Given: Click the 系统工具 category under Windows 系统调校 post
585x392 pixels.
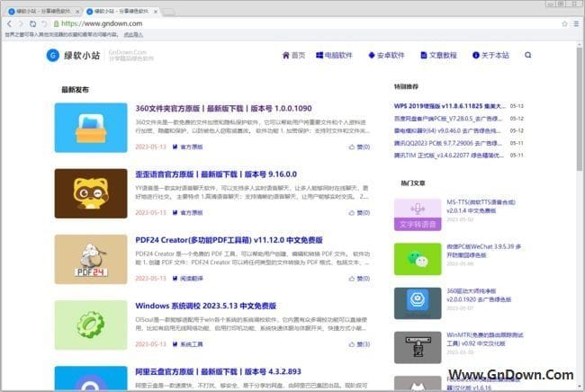Looking at the screenshot, I should click(x=192, y=344).
